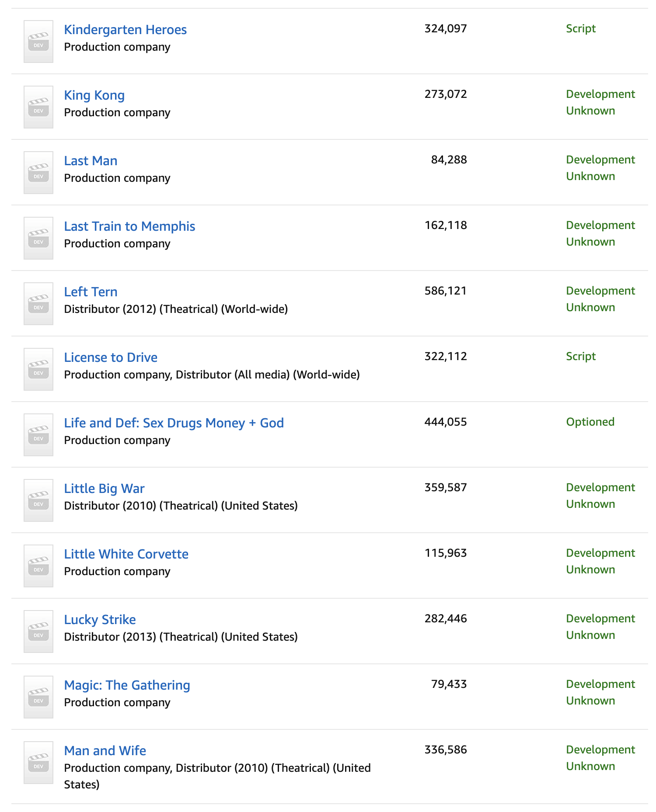
Task: Select the Little Big War title
Action: click(x=105, y=488)
